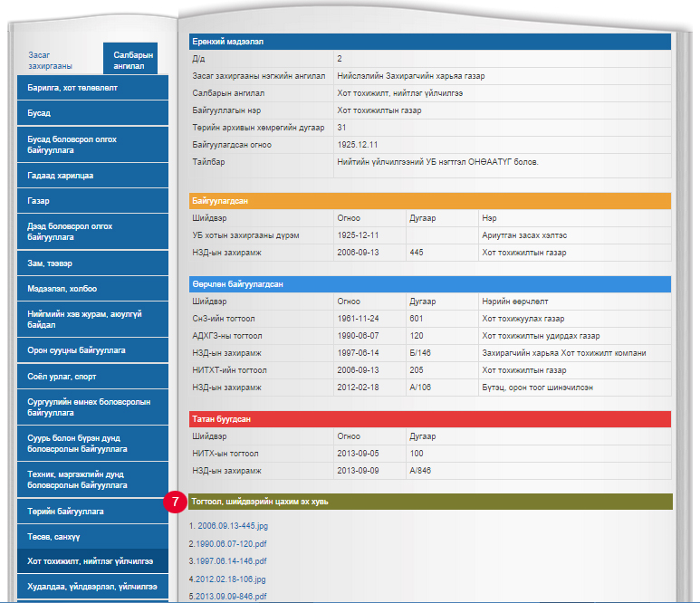Open Орон сууцны байгууллага category
The width and height of the screenshot is (700, 603).
(77, 349)
